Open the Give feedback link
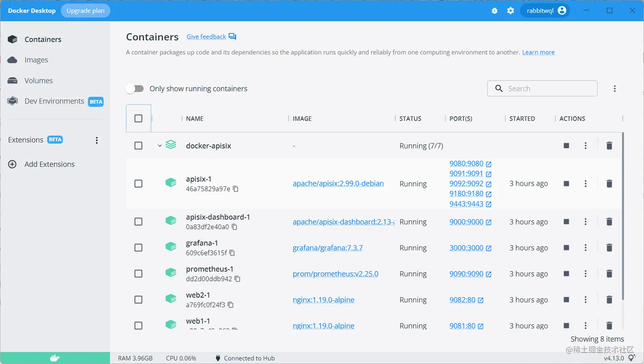This screenshot has width=644, height=364. click(206, 37)
